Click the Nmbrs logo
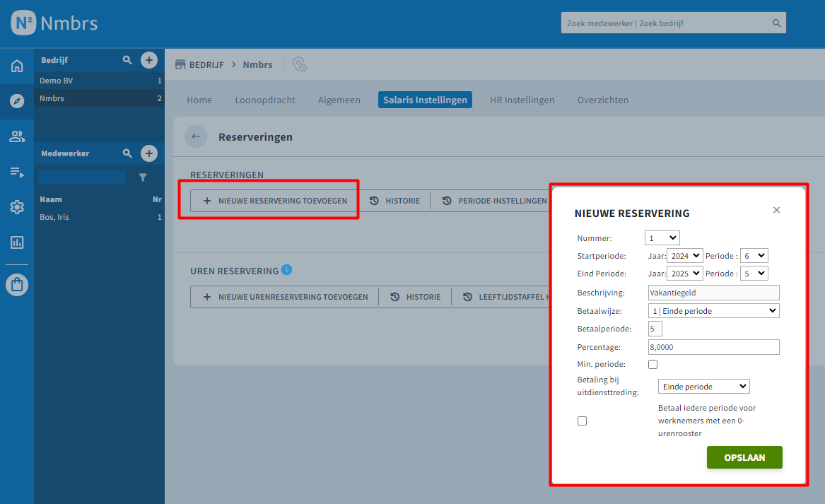The height and width of the screenshot is (504, 825). point(54,23)
